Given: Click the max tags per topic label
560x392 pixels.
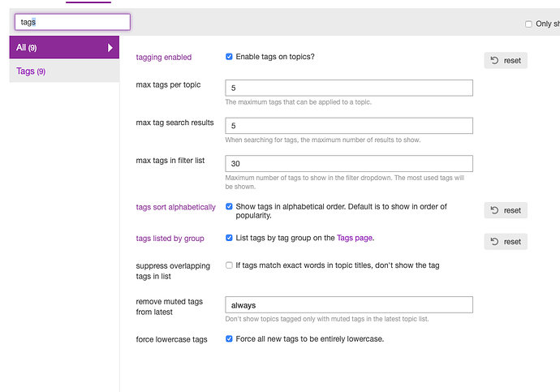Looking at the screenshot, I should [168, 84].
